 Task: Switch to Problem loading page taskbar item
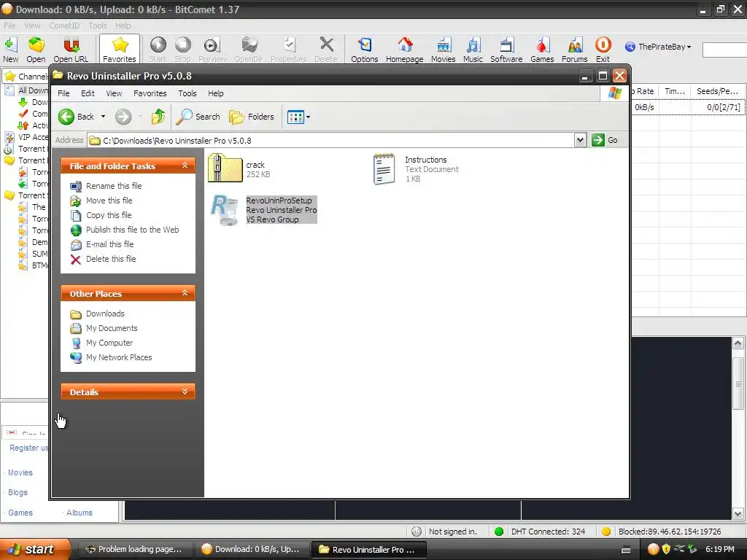pos(133,549)
